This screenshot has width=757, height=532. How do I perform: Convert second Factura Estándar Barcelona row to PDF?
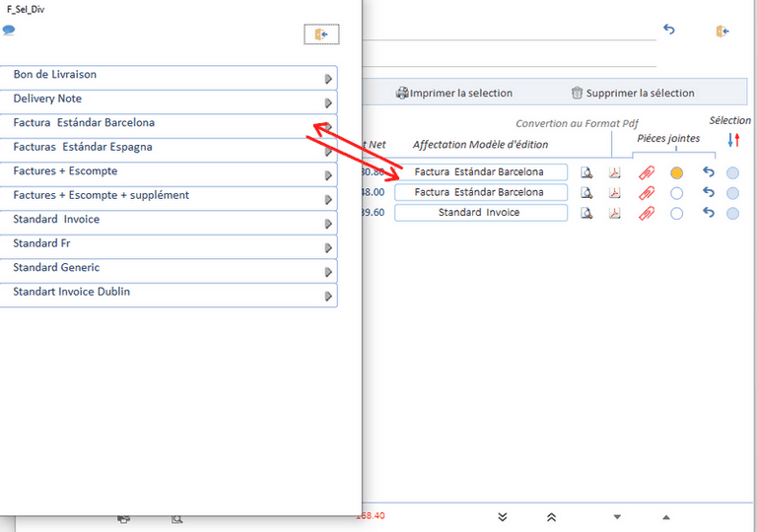coord(615,193)
